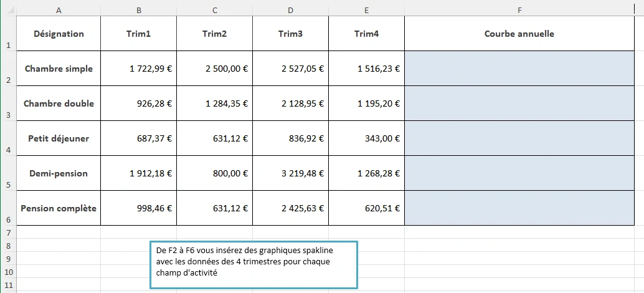This screenshot has width=644, height=293.
Task: Select the 'Pension complète' label cell
Action: [x=59, y=208]
